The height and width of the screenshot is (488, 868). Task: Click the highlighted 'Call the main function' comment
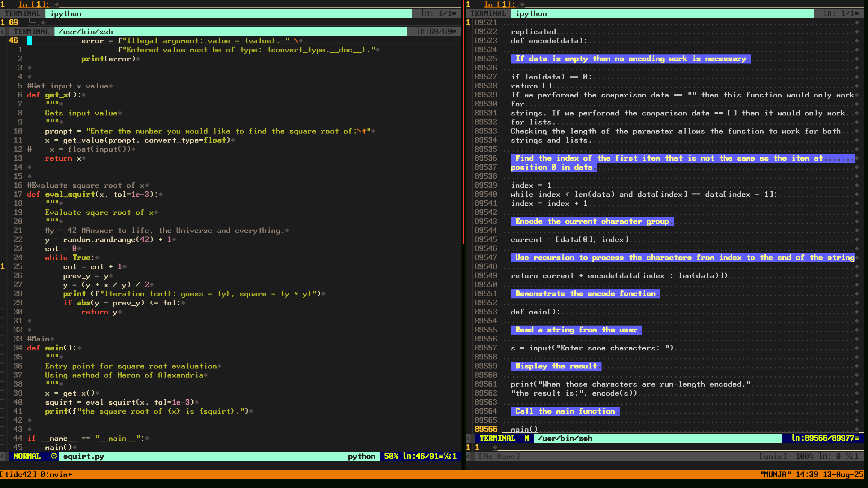(565, 411)
